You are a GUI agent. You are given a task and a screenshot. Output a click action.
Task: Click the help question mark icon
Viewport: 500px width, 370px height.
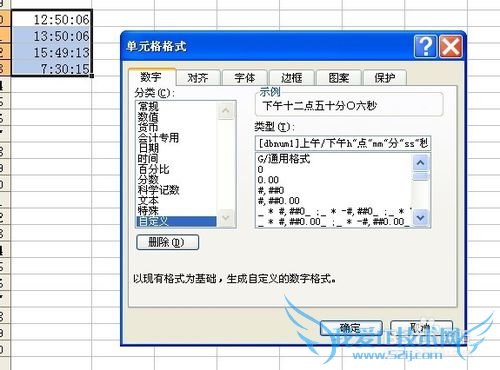[x=425, y=46]
